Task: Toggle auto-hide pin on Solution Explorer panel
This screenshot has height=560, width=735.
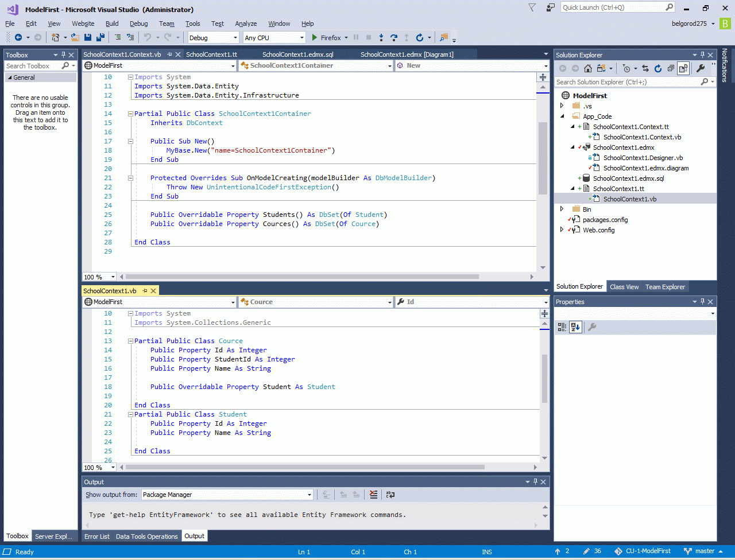Action: click(x=703, y=55)
